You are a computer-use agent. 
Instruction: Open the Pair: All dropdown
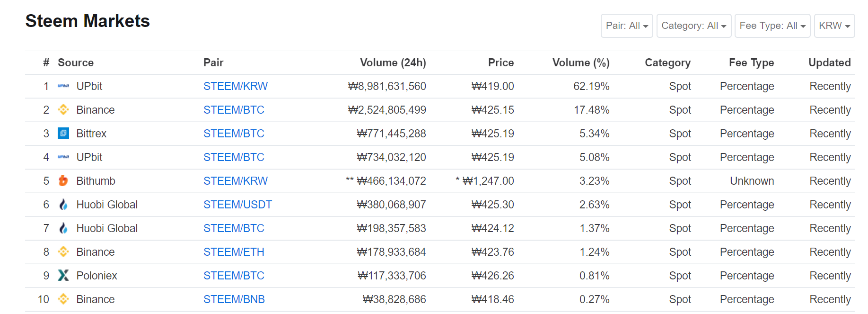pyautogui.click(x=627, y=26)
